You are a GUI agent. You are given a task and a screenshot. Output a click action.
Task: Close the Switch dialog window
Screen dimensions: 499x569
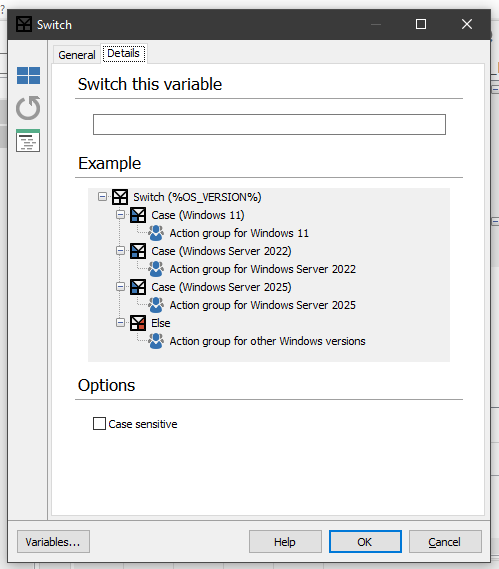[467, 24]
